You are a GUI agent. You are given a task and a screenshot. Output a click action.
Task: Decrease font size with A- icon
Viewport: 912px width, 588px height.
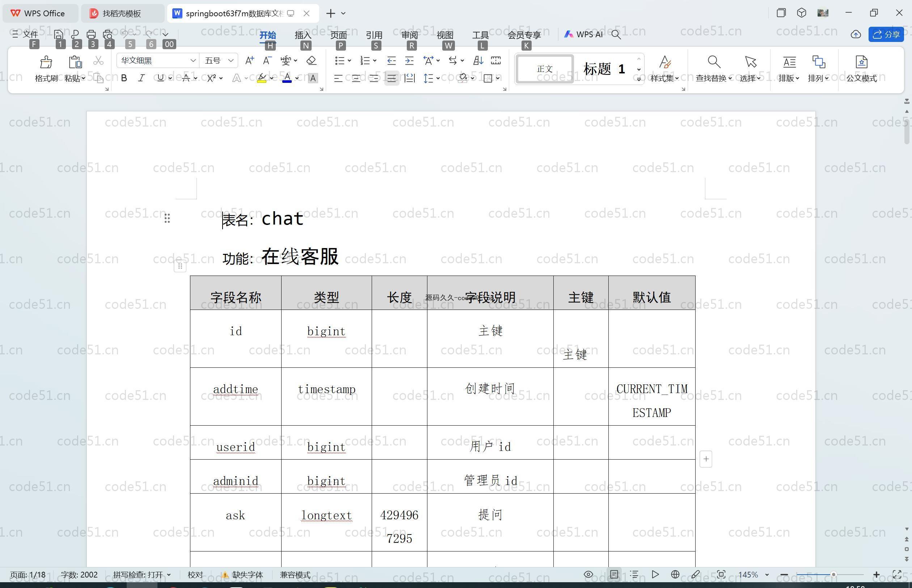coord(267,60)
